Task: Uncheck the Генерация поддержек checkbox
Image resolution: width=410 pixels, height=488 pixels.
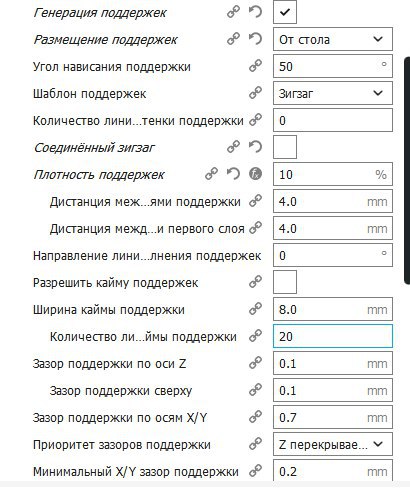Action: [x=285, y=12]
